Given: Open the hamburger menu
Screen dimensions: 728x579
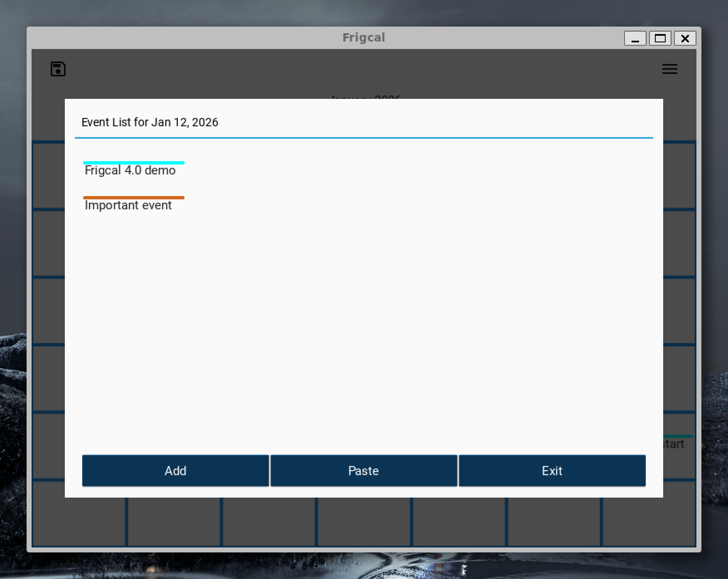Looking at the screenshot, I should (x=669, y=69).
